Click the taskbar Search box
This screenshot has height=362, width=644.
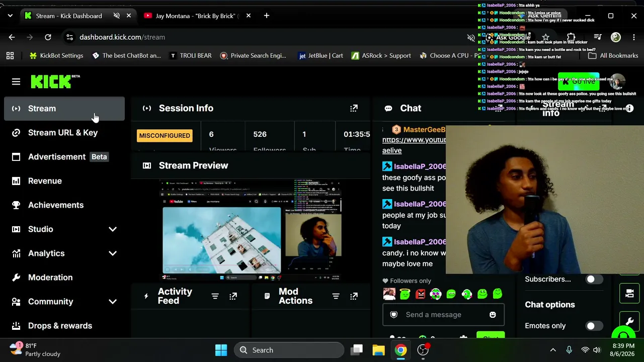tap(289, 350)
